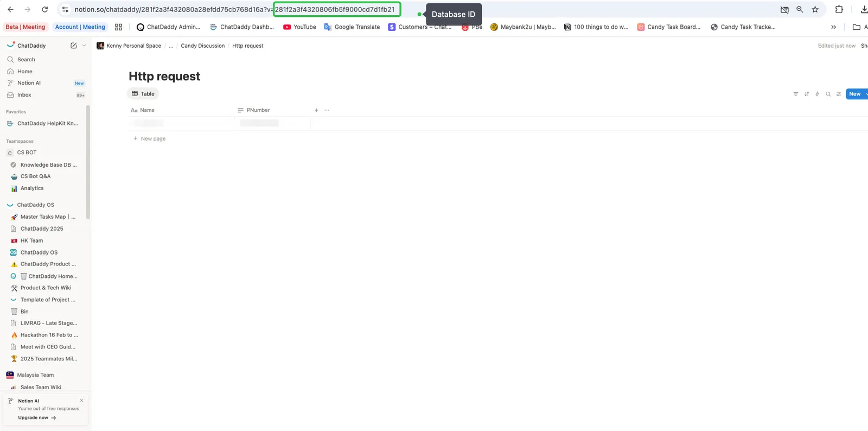
Task: Bookmark this page using the star icon
Action: click(815, 9)
